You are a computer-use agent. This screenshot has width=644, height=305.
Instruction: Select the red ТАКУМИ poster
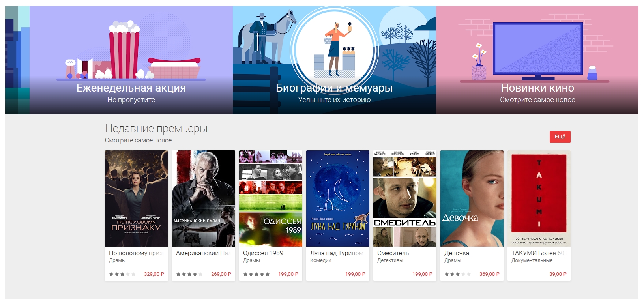pyautogui.click(x=539, y=198)
